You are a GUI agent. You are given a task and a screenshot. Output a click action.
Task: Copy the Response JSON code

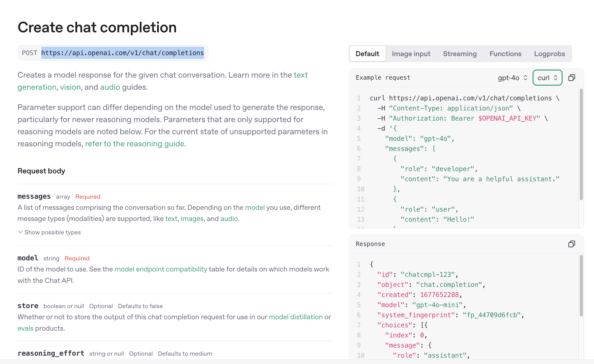(x=571, y=244)
